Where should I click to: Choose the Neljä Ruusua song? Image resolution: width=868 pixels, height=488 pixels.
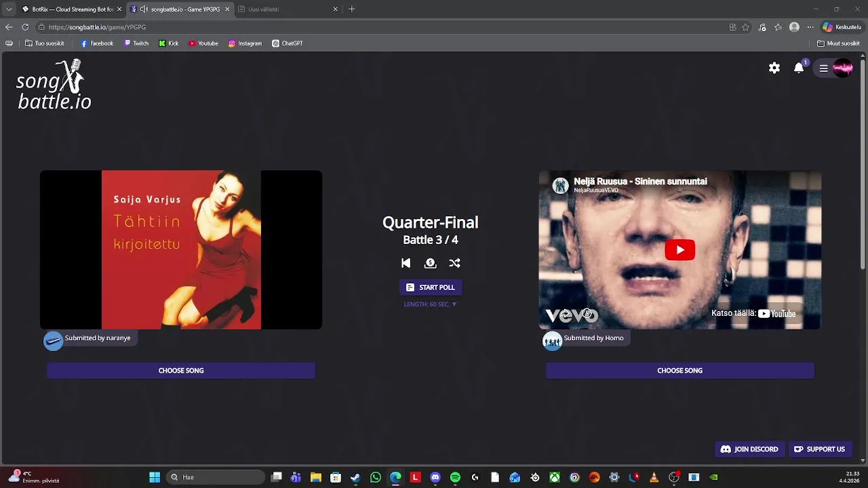pos(679,371)
